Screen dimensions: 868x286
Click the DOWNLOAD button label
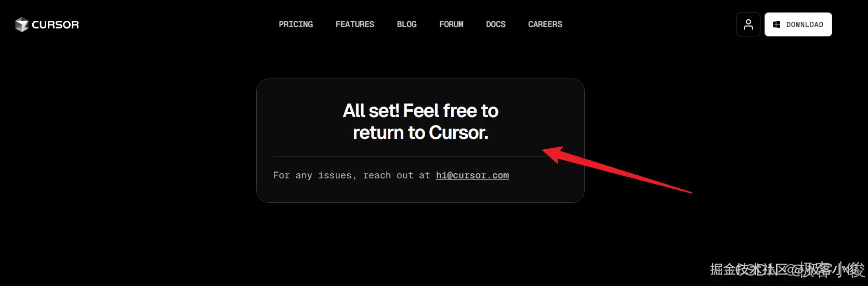805,24
